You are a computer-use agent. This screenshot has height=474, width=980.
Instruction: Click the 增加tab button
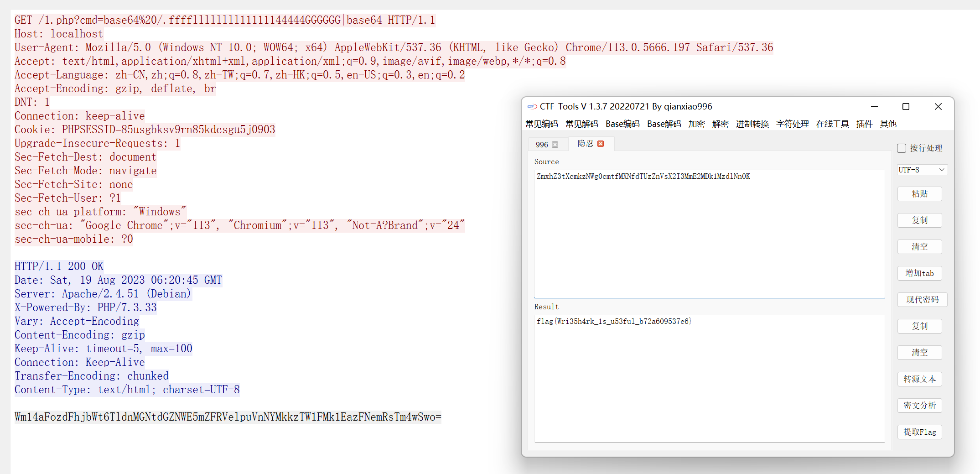click(920, 273)
